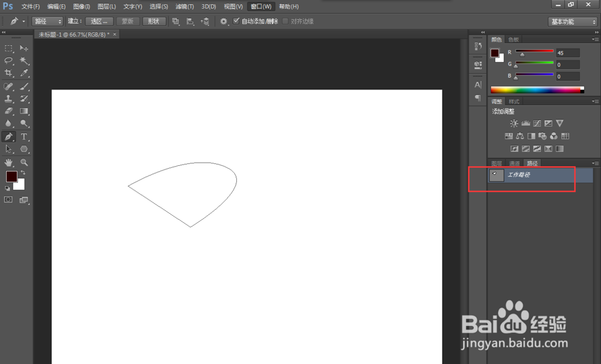Add a Brightness/Contrast adjustment
This screenshot has height=364, width=601.
point(514,123)
